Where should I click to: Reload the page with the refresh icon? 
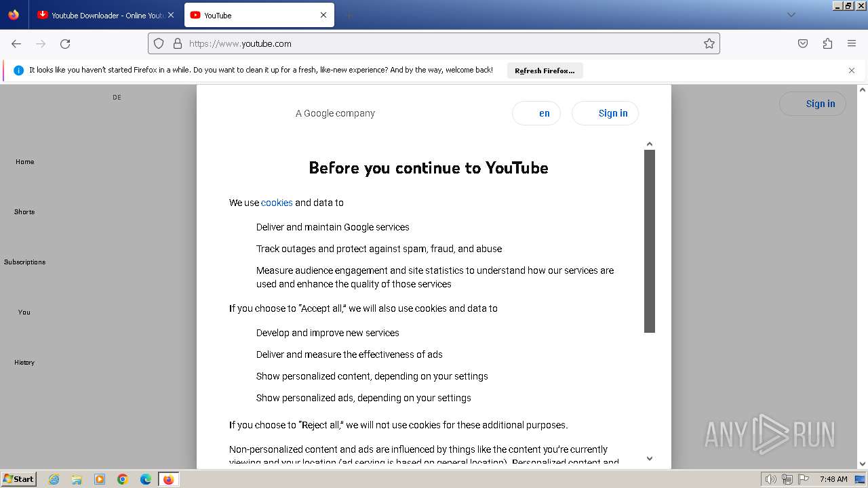pyautogui.click(x=65, y=43)
